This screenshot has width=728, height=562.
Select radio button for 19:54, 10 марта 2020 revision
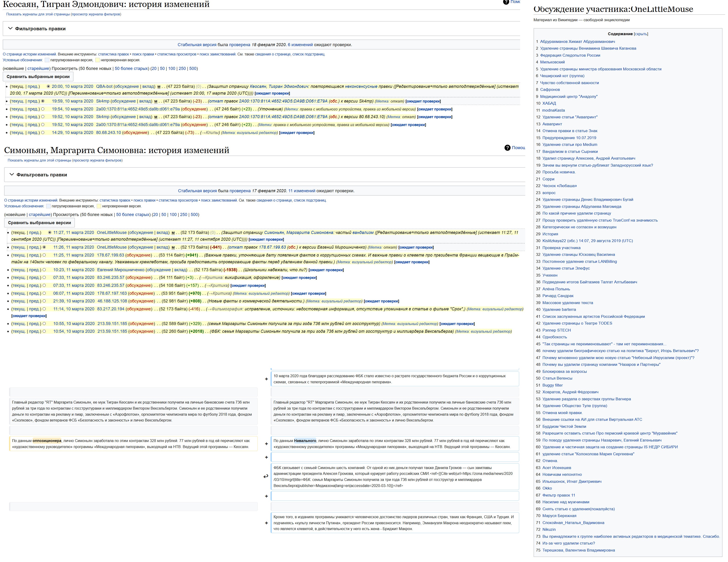click(43, 109)
